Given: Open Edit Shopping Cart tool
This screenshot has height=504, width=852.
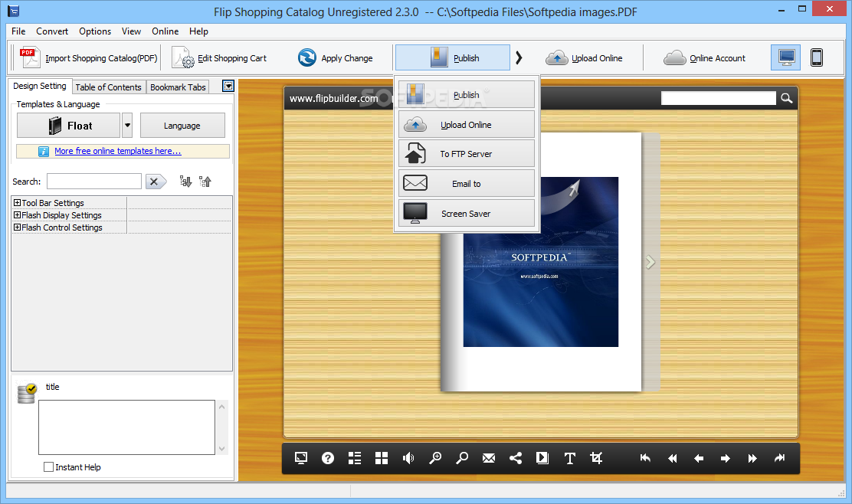Looking at the screenshot, I should tap(220, 57).
